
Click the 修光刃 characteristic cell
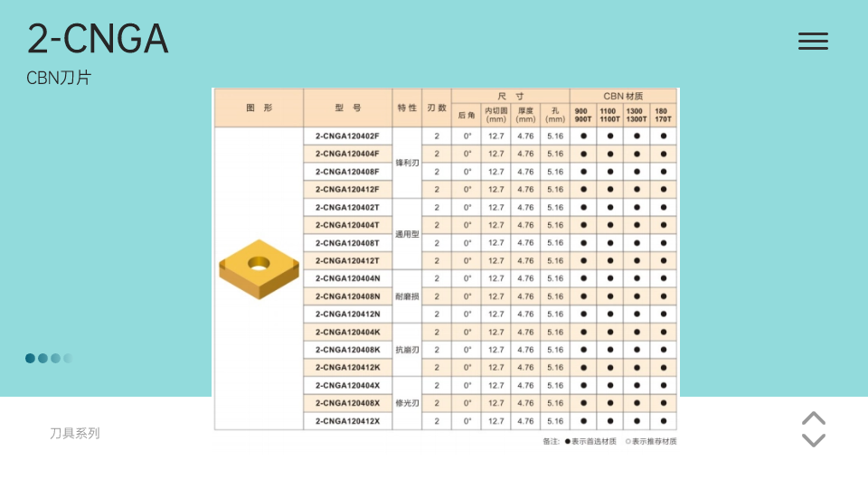click(407, 403)
